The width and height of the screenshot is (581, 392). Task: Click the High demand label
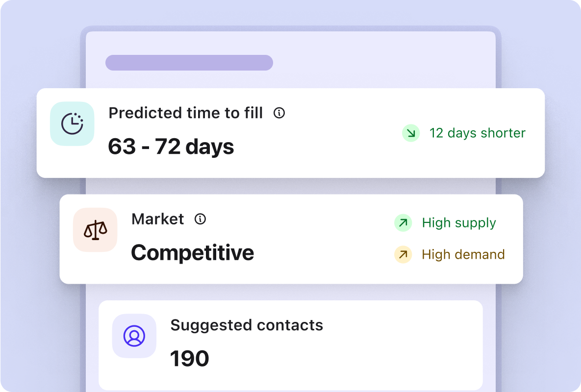coord(463,254)
